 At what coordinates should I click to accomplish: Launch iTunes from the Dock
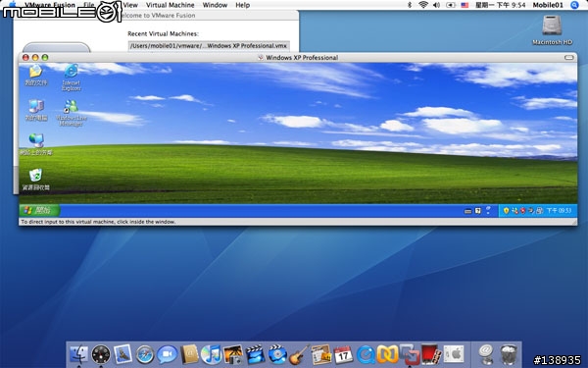(x=211, y=354)
